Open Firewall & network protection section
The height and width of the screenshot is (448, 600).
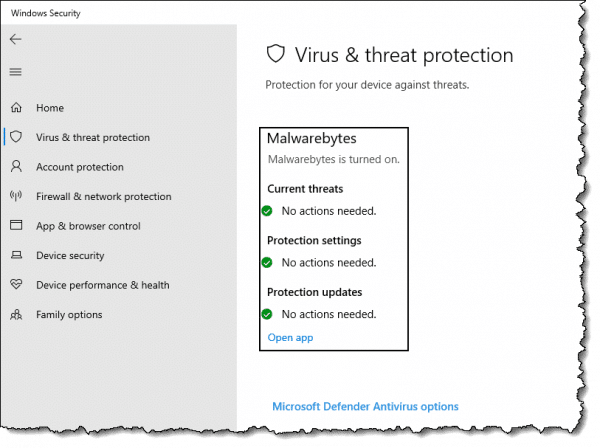[x=104, y=197]
